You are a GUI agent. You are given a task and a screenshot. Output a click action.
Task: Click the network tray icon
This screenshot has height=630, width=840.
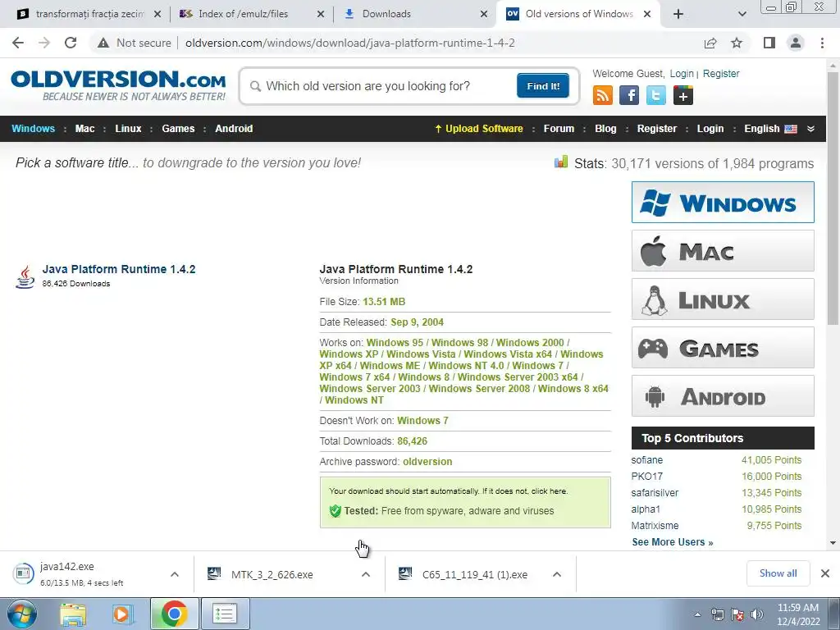[x=717, y=614]
